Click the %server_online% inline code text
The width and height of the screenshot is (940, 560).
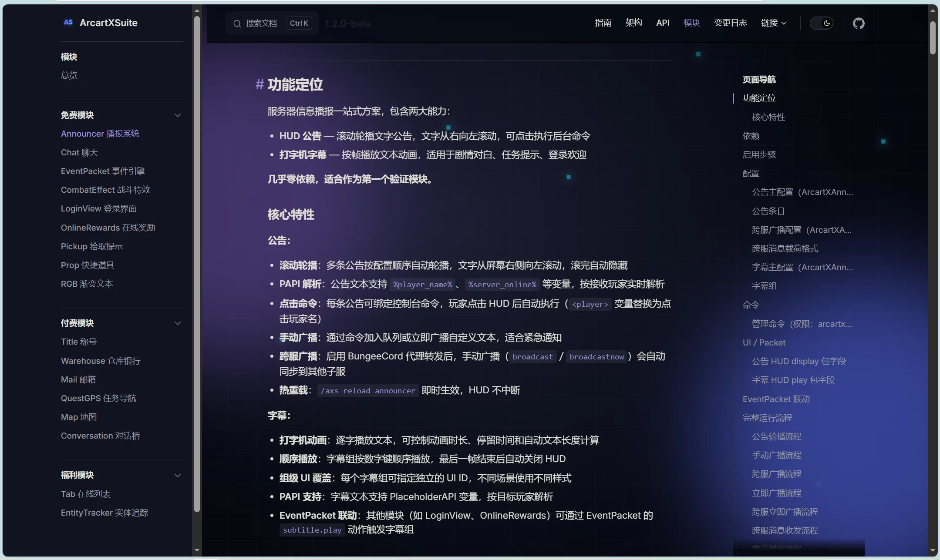click(x=502, y=285)
